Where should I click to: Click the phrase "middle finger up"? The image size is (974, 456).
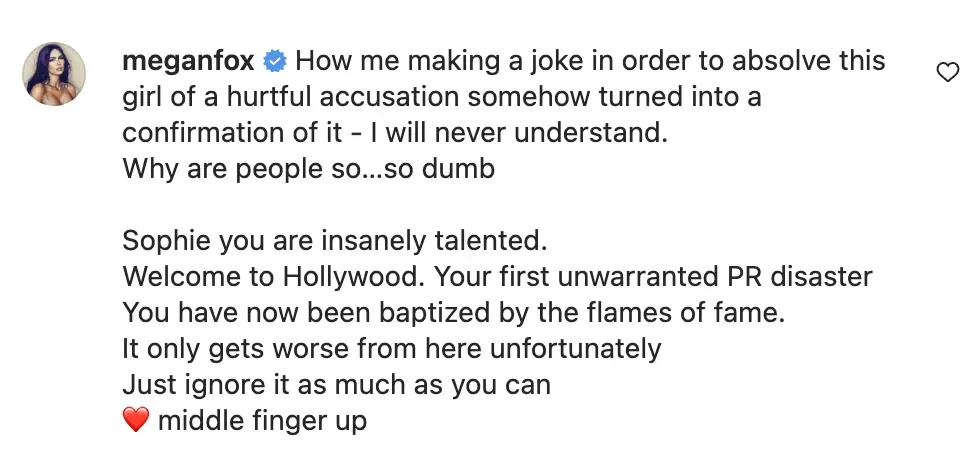pyautogui.click(x=262, y=422)
